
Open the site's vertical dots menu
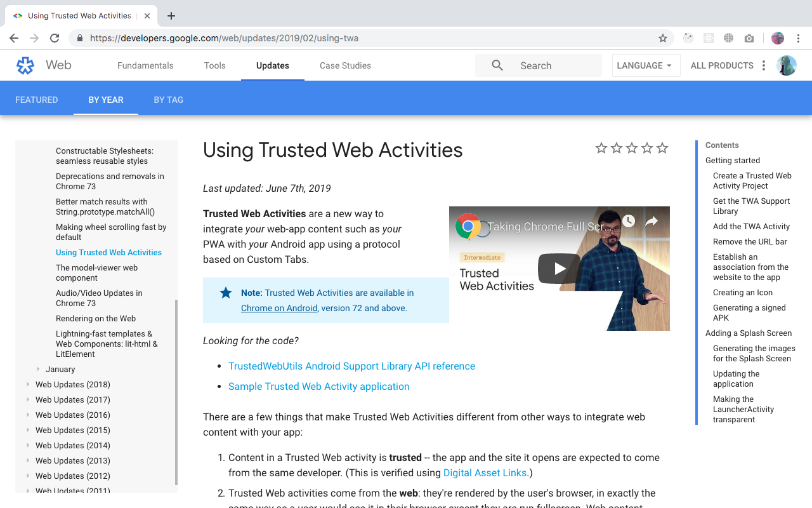point(764,65)
